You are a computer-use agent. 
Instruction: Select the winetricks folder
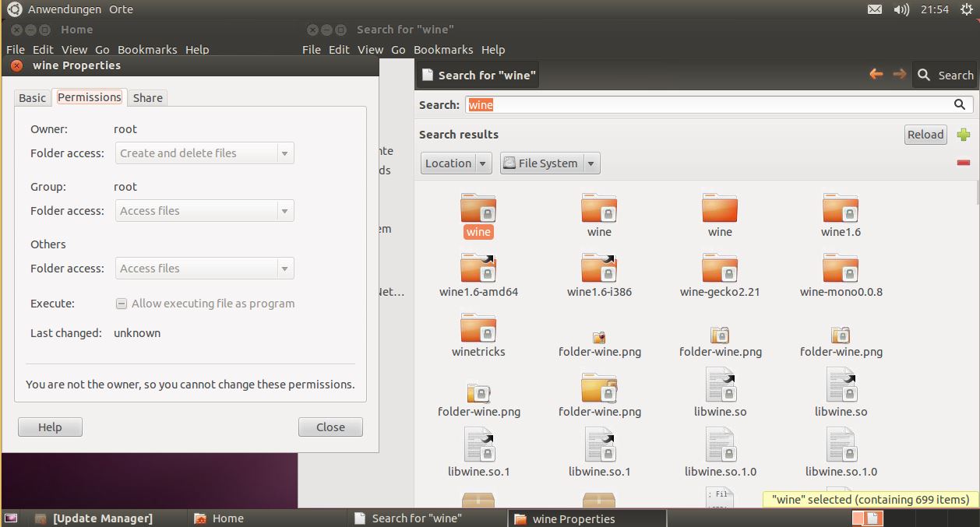click(478, 336)
